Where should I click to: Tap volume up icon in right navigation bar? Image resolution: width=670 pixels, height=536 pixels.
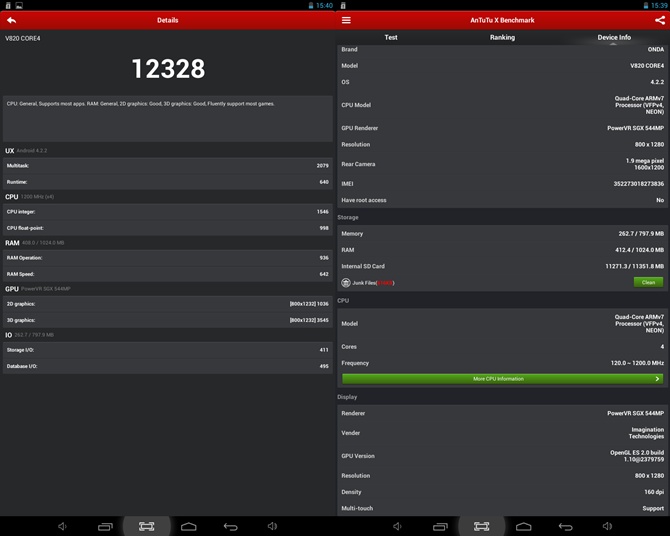click(607, 526)
